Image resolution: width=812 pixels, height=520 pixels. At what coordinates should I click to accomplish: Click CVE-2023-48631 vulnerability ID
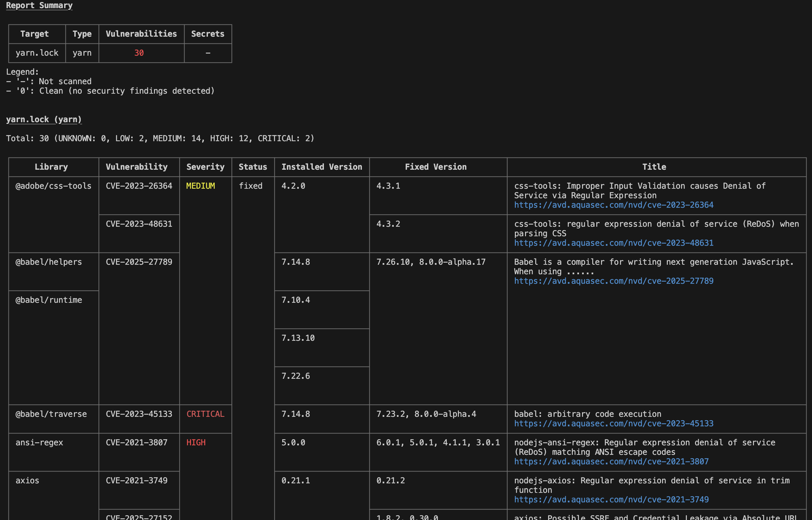(x=139, y=224)
